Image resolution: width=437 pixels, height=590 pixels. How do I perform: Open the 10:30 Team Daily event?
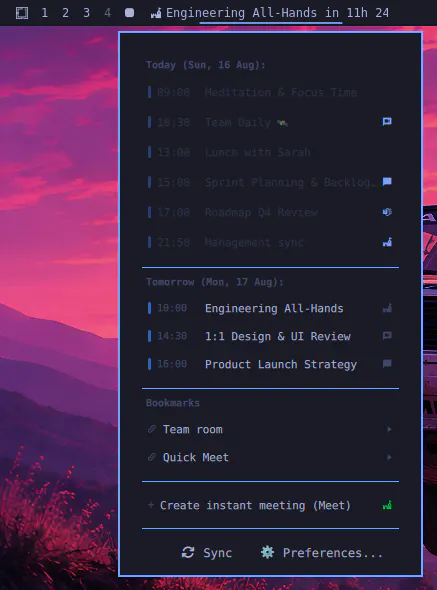click(270, 122)
